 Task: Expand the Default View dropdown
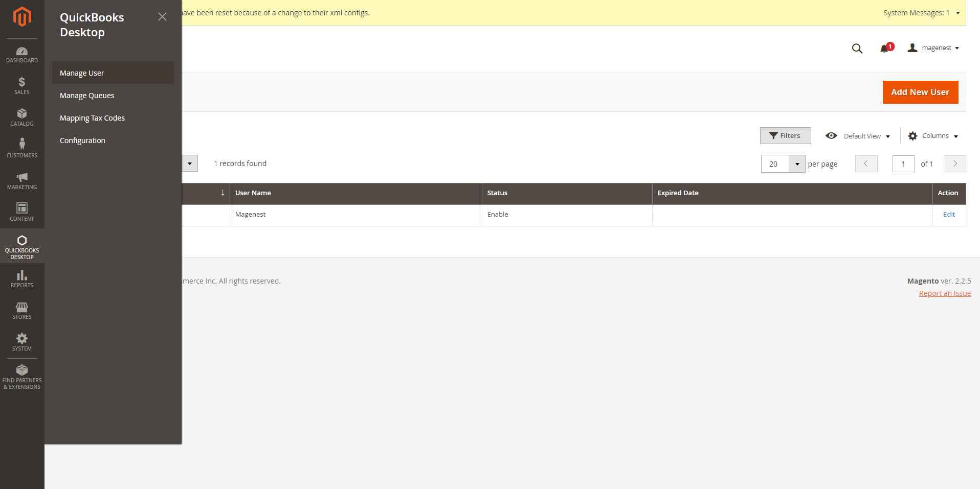pyautogui.click(x=858, y=136)
